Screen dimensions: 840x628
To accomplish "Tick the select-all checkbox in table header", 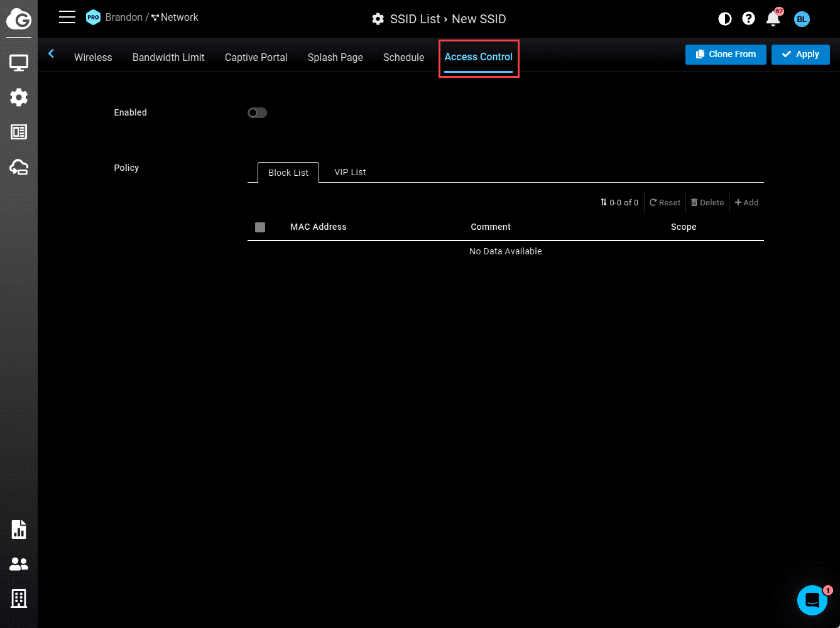I will click(x=260, y=227).
